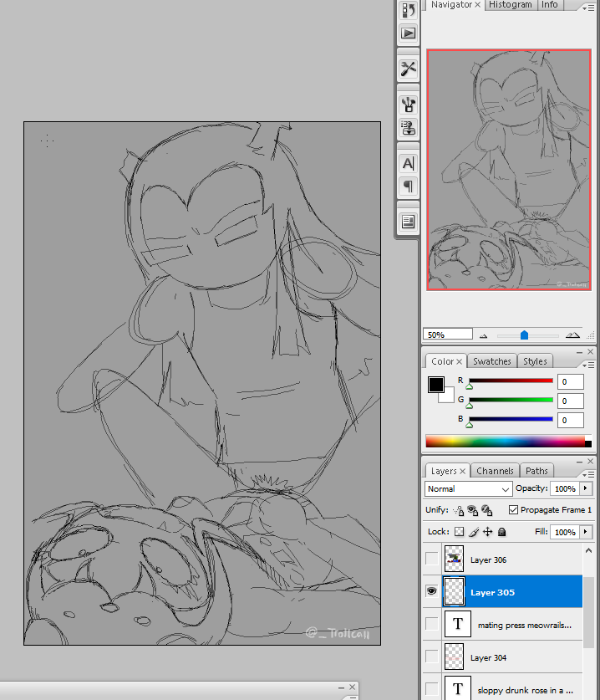Lock transparent pixels in Layers panel

click(x=459, y=532)
